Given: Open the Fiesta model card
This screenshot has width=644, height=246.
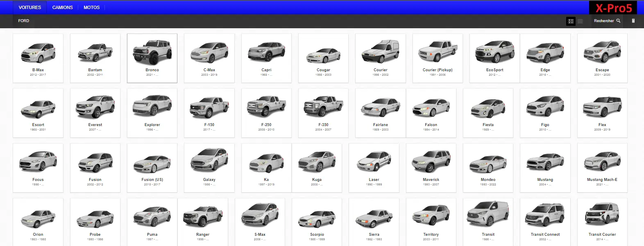Looking at the screenshot, I should pyautogui.click(x=488, y=113).
